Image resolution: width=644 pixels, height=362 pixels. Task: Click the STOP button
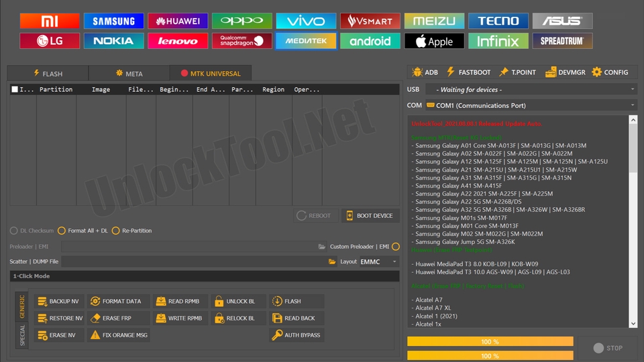point(608,348)
